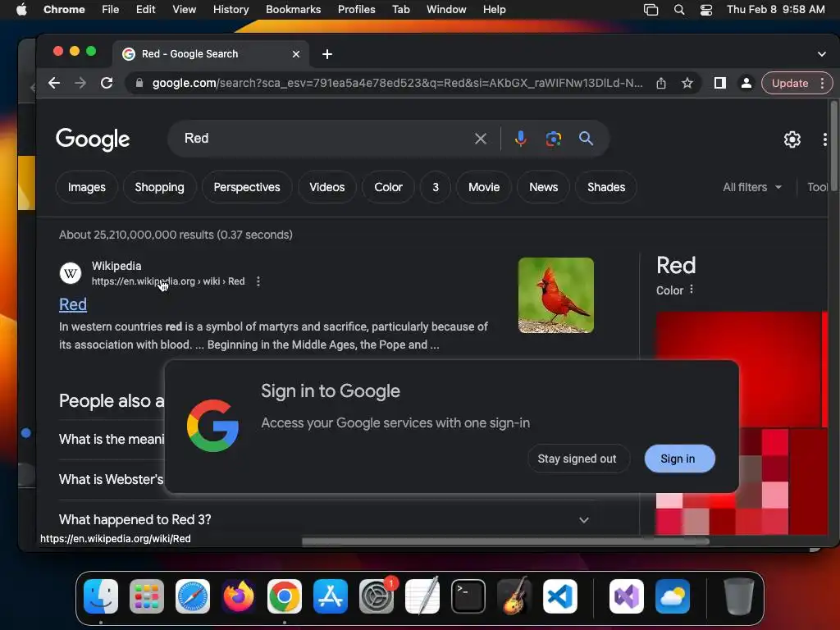Viewport: 840px width, 630px height.
Task: Open the Wikipedia result options three-dot menu
Action: tap(258, 281)
